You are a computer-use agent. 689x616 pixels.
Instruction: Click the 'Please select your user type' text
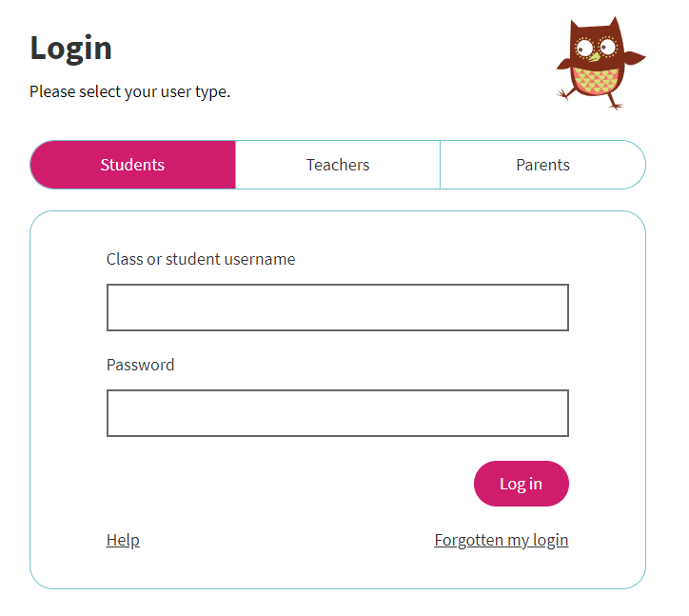(130, 92)
